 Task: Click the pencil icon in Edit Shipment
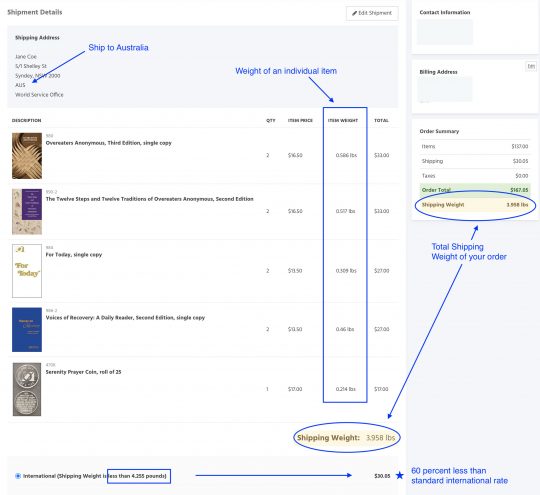[x=354, y=13]
